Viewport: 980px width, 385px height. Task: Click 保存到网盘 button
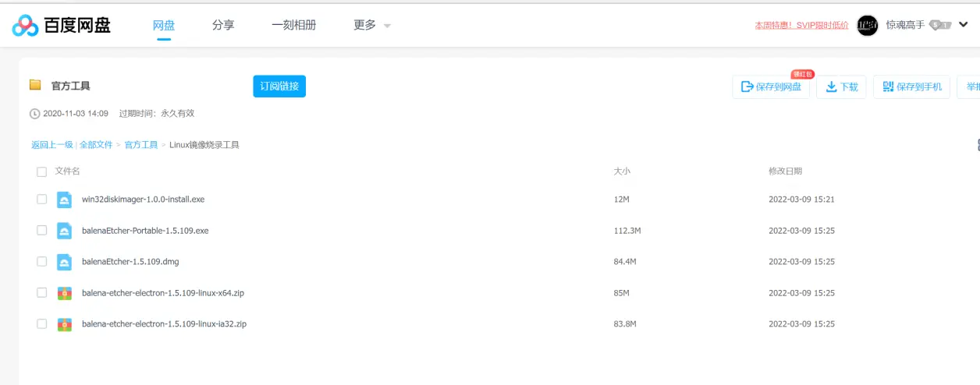pyautogui.click(x=771, y=87)
